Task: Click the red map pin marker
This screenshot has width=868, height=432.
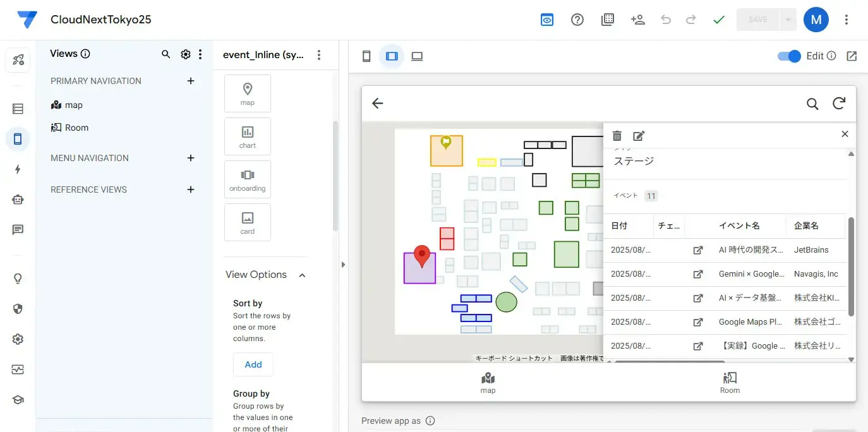Action: (422, 256)
